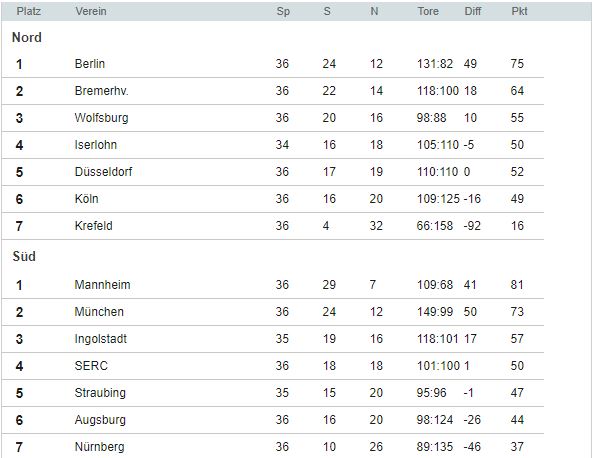594x458 pixels.
Task: Click the Berlin team name
Action: pyautogui.click(x=90, y=64)
